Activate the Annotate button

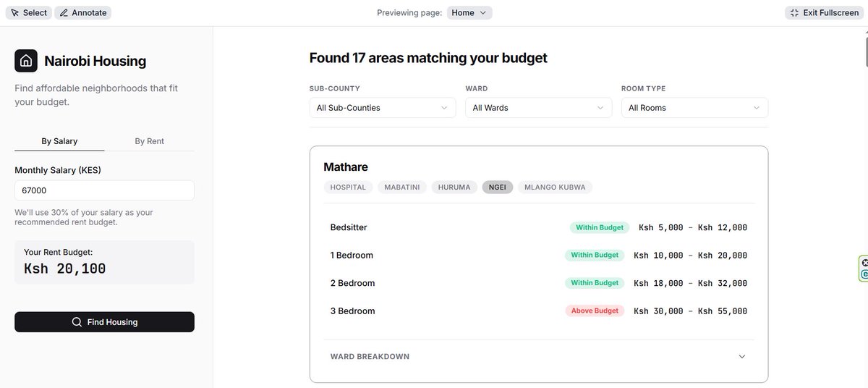point(82,13)
